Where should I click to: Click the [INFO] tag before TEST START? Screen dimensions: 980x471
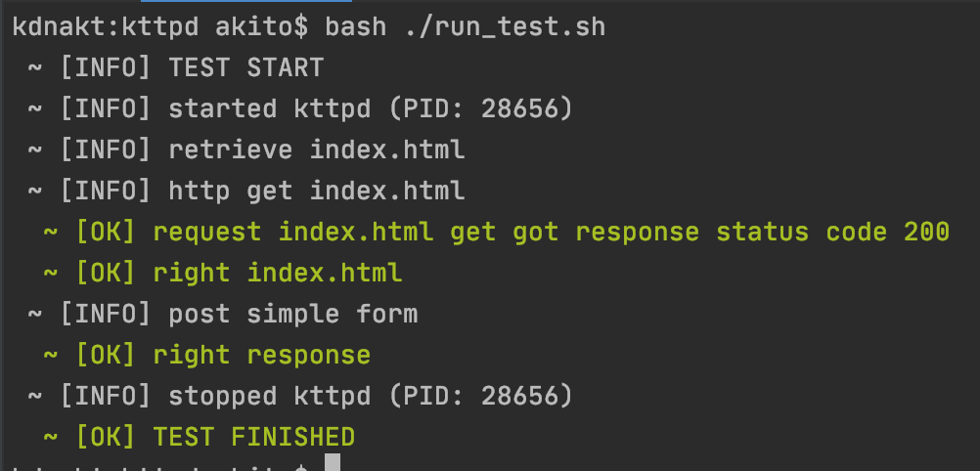pyautogui.click(x=106, y=67)
